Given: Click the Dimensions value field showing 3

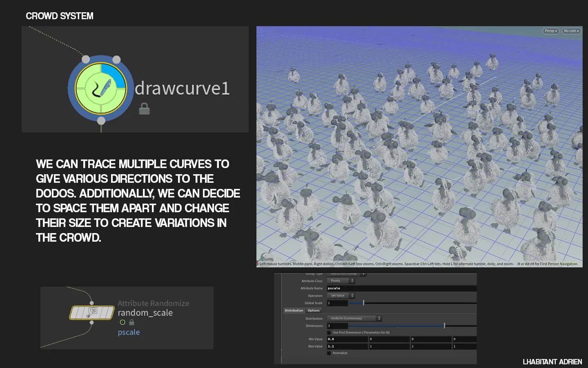Looking at the screenshot, I should [x=338, y=326].
